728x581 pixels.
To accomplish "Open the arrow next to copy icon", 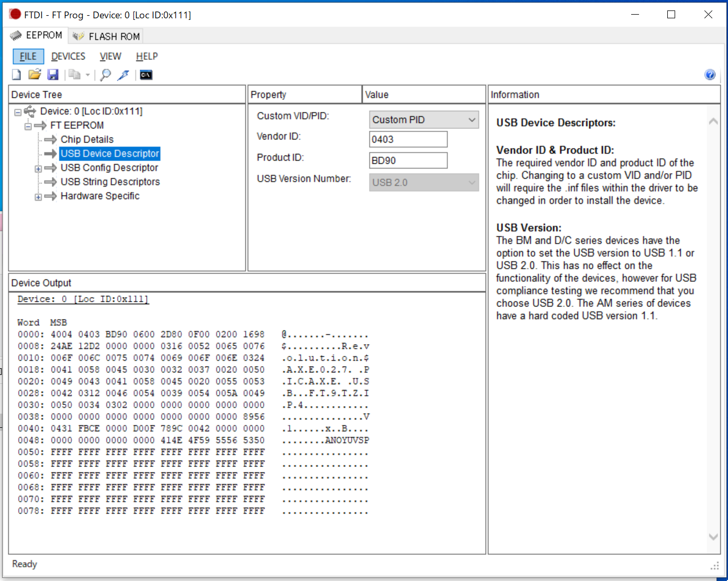I will point(87,75).
